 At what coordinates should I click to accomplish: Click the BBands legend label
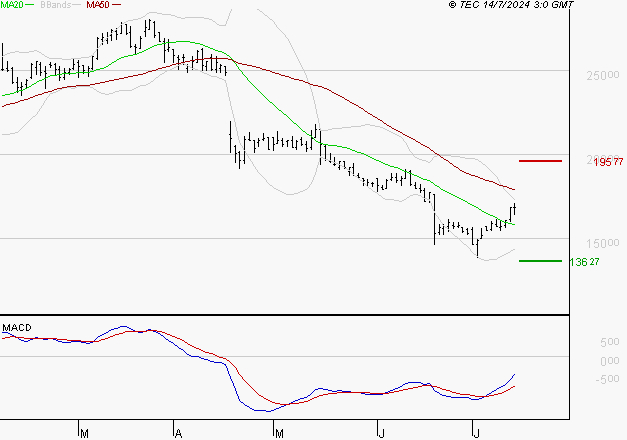(56, 4)
